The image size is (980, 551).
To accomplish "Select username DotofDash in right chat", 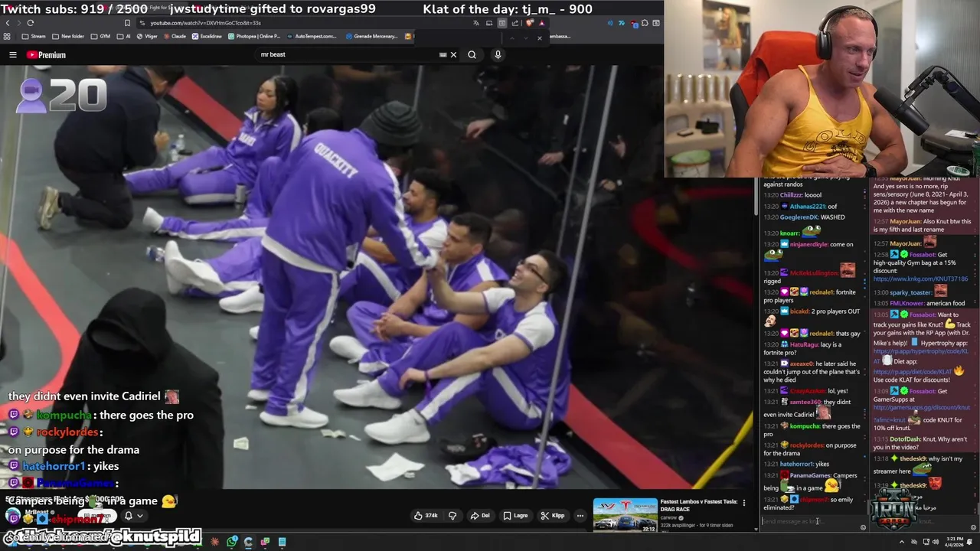I will pos(906,439).
